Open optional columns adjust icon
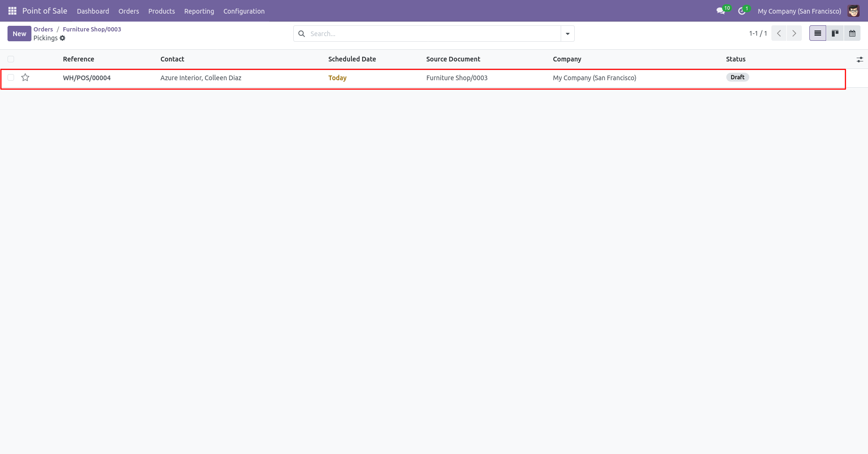 pos(860,60)
